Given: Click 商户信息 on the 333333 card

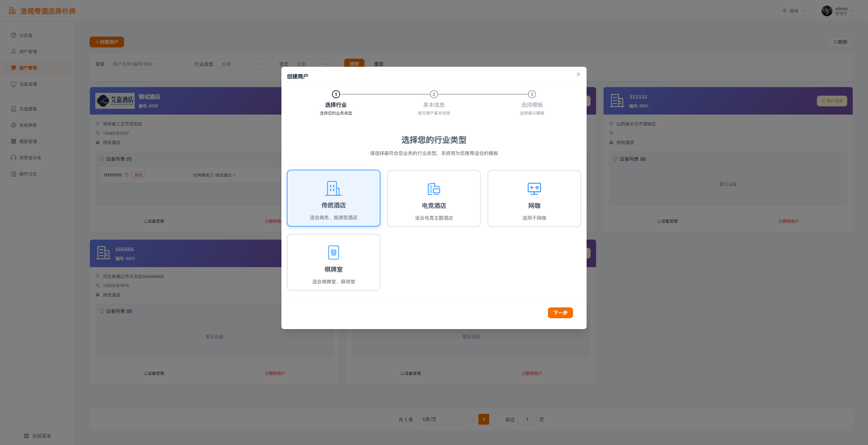Looking at the screenshot, I should tap(832, 101).
